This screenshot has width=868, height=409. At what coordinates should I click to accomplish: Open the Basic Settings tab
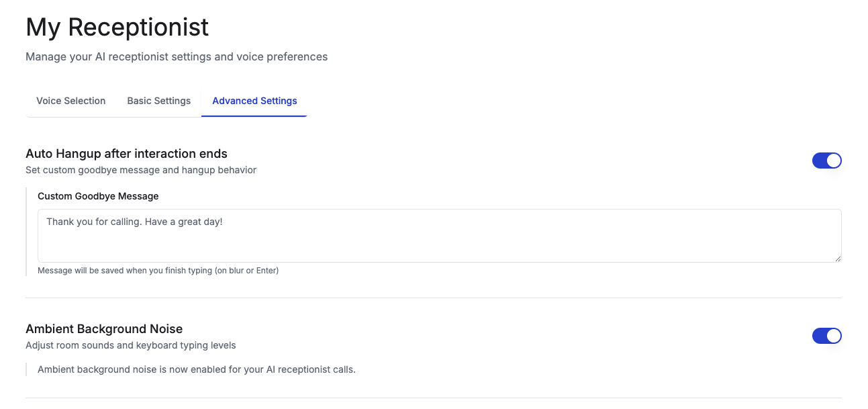158,101
